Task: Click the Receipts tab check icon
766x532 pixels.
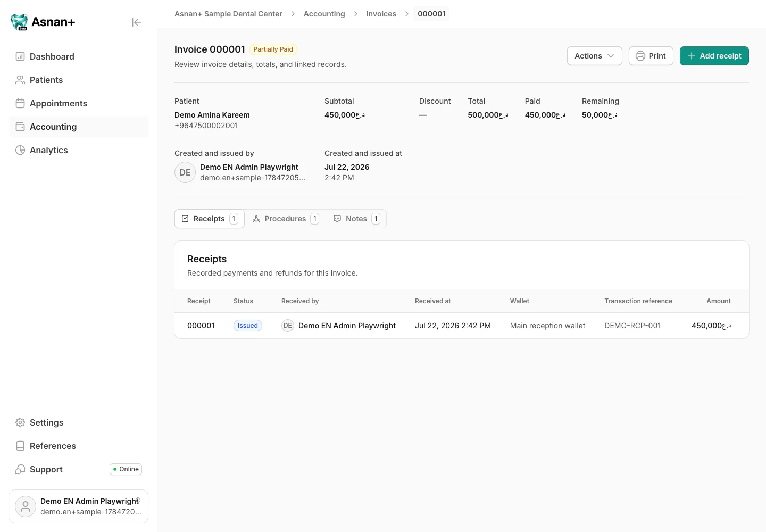Action: tap(185, 219)
